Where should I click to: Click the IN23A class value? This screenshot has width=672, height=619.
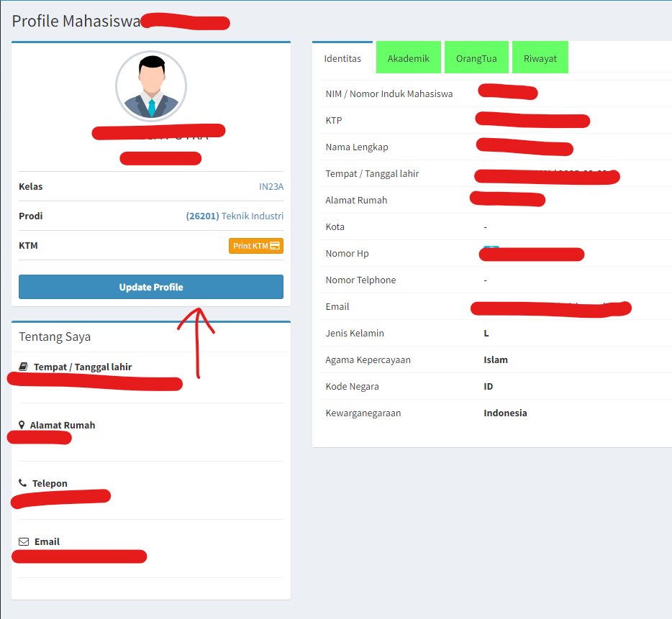pyautogui.click(x=271, y=186)
